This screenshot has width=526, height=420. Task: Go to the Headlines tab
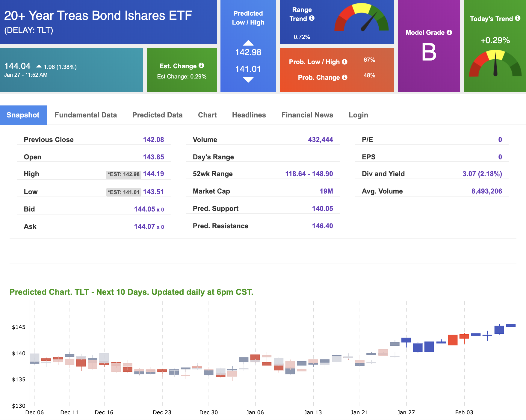point(249,115)
